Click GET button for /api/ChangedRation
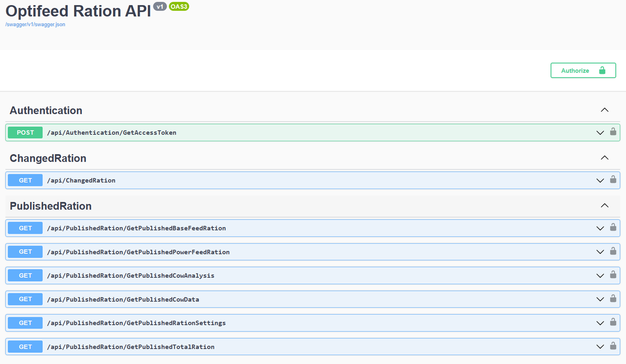Viewport: 626px width, 364px height. 25,180
